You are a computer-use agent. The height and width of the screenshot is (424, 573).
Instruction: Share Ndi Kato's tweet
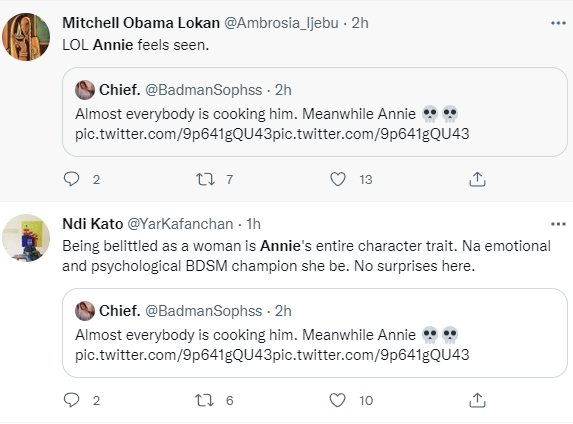tap(477, 400)
